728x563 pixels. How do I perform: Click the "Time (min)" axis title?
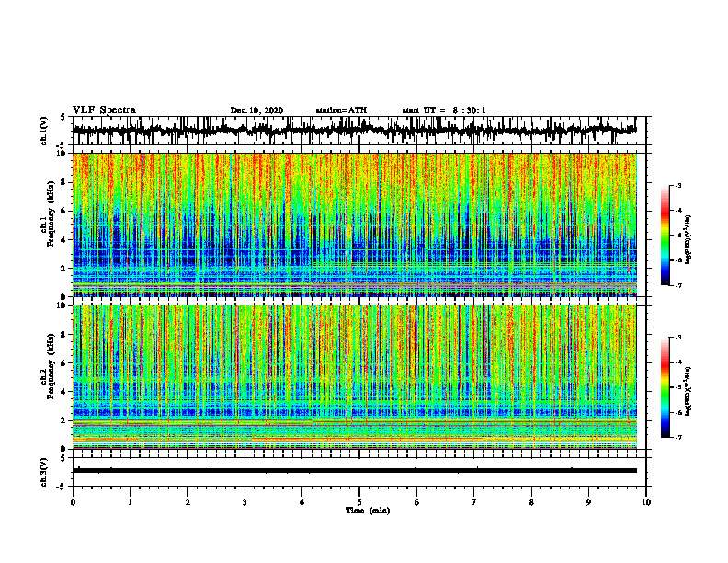tap(368, 511)
